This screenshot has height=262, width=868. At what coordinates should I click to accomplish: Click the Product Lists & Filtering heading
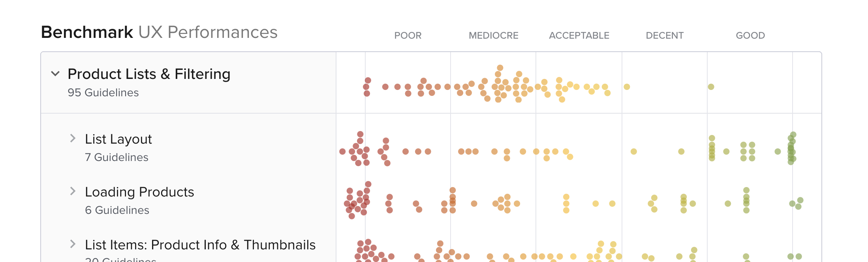tap(149, 74)
